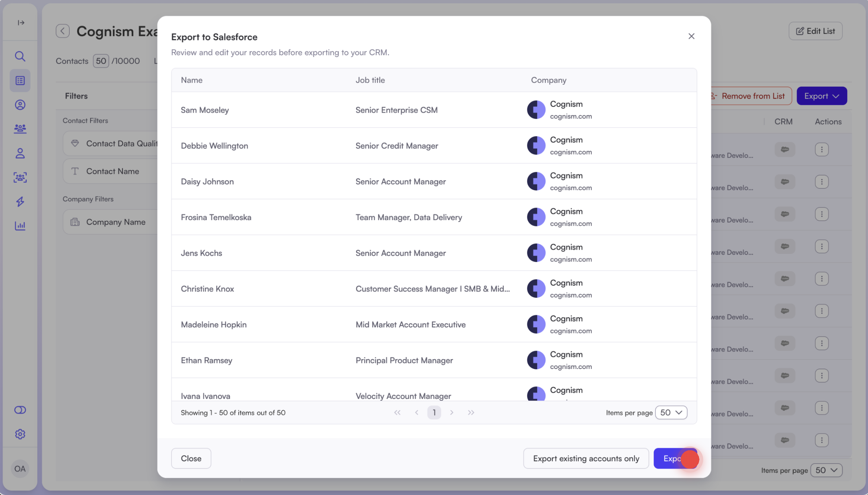Jump to last page in pagination
868x495 pixels.
pos(471,413)
